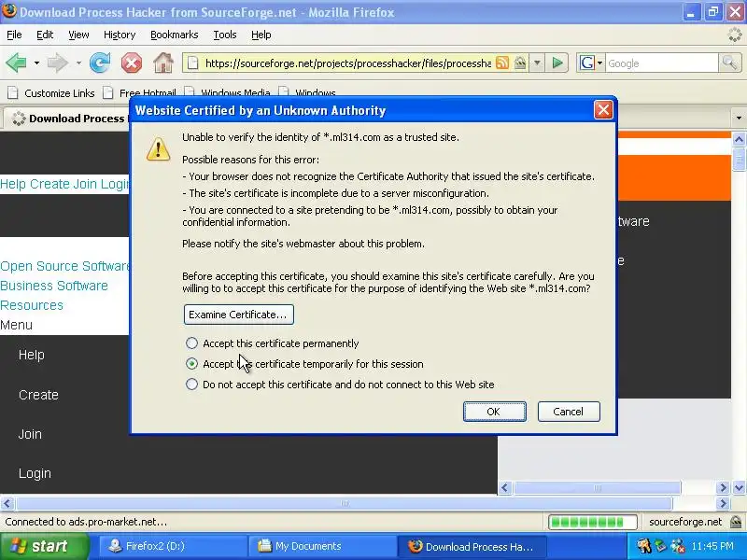Open the Windows Media bookmark
This screenshot has height=560, width=747.
[x=228, y=92]
